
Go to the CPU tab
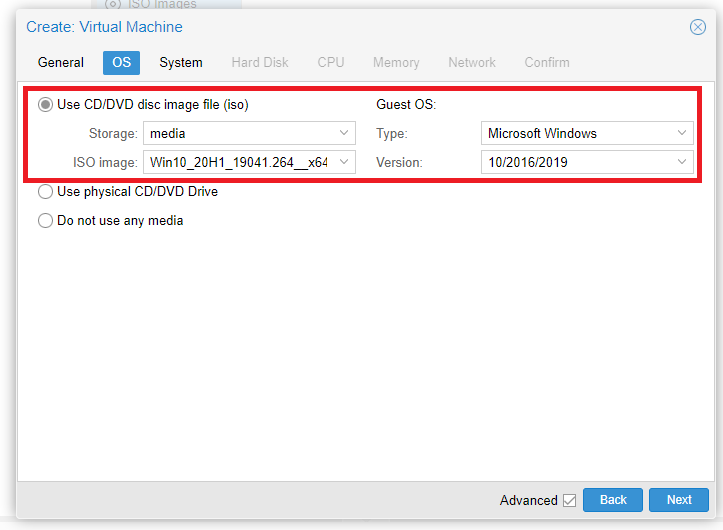coord(331,62)
